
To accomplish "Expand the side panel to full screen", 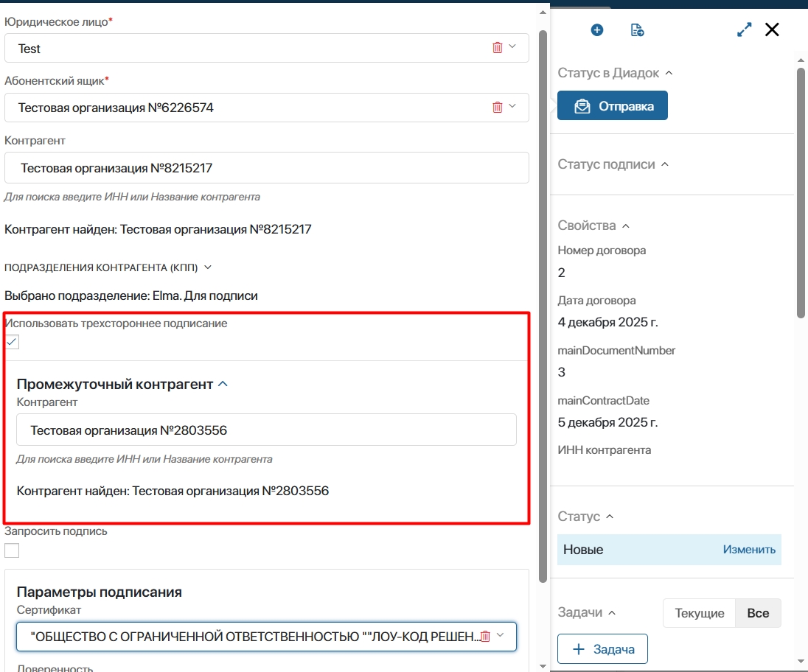I will [x=745, y=29].
